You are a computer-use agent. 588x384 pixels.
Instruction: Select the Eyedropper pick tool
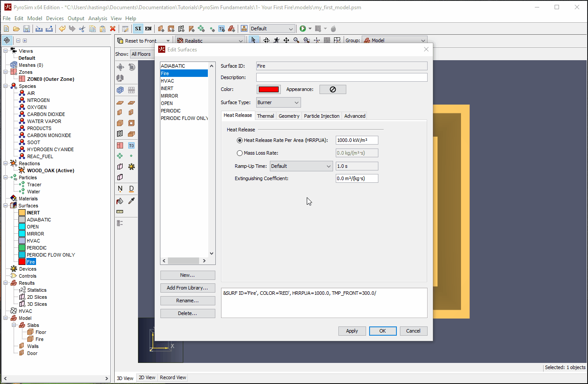click(131, 201)
